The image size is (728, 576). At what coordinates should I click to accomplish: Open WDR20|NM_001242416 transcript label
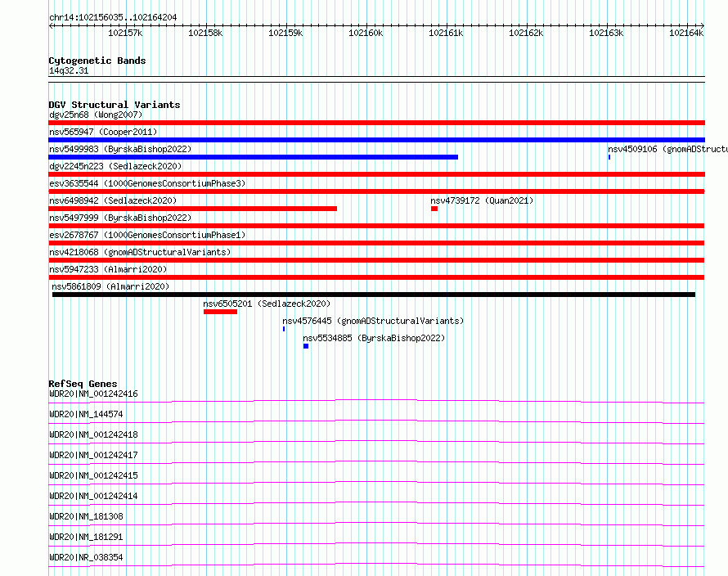click(93, 394)
